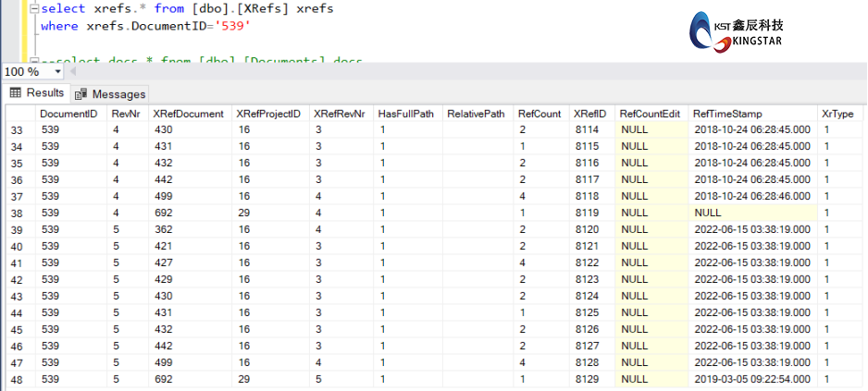Viewport: 868px width, 391px height.
Task: Click the Kingstar logo image
Action: [x=748, y=31]
